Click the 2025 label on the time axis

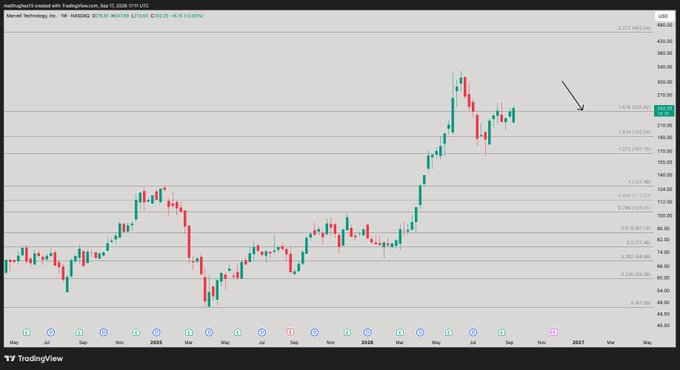pos(156,343)
